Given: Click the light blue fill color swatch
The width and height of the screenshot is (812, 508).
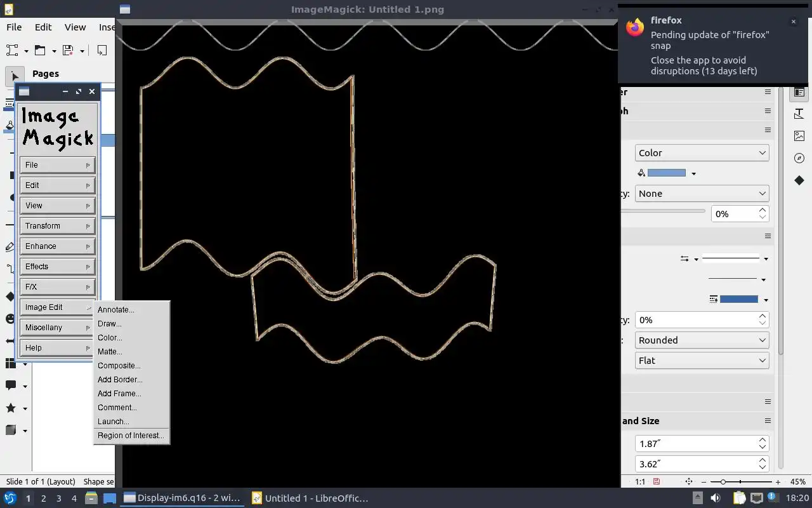Looking at the screenshot, I should click(x=667, y=173).
